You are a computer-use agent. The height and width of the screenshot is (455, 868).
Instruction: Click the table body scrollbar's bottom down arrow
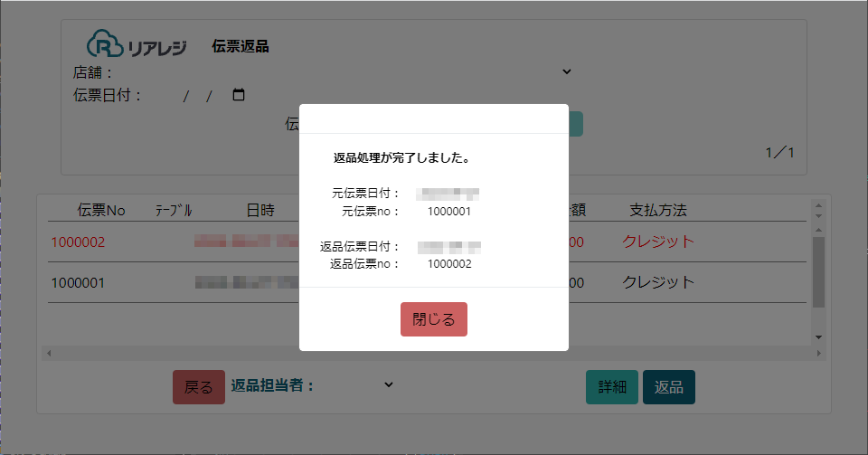(818, 337)
